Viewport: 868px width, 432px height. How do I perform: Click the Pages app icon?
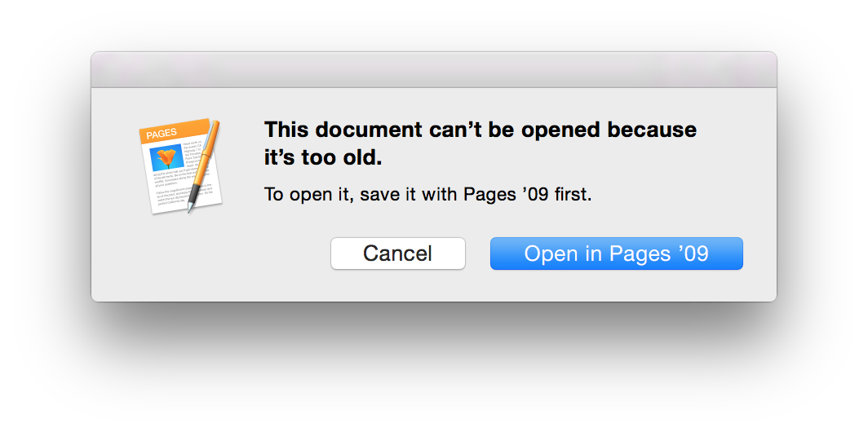tap(180, 166)
